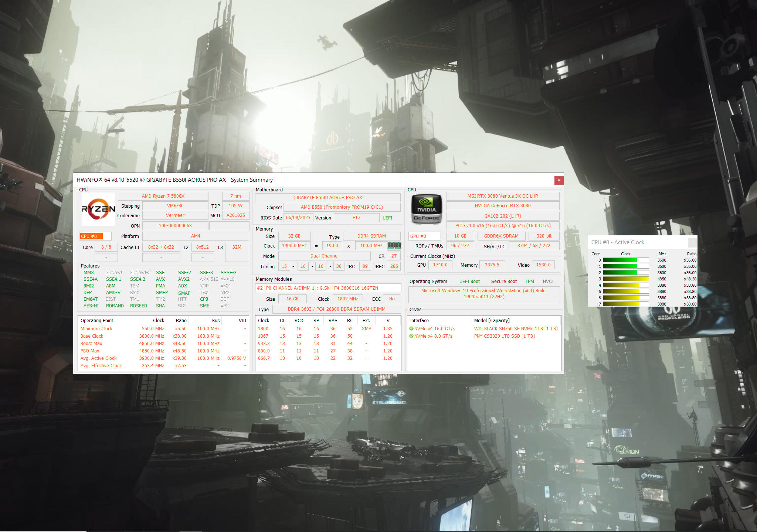Click the green check icon beside NVMe x4 16.0 GT/s
This screenshot has height=532, width=757.
tap(411, 328)
